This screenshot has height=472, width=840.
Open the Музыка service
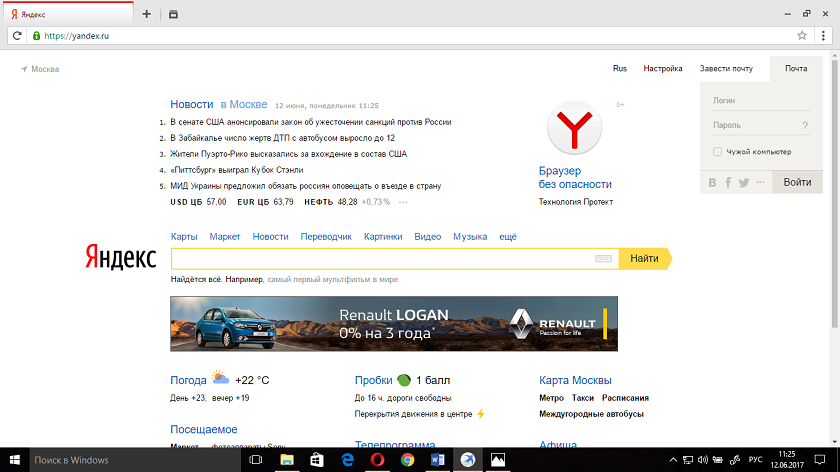tap(470, 237)
